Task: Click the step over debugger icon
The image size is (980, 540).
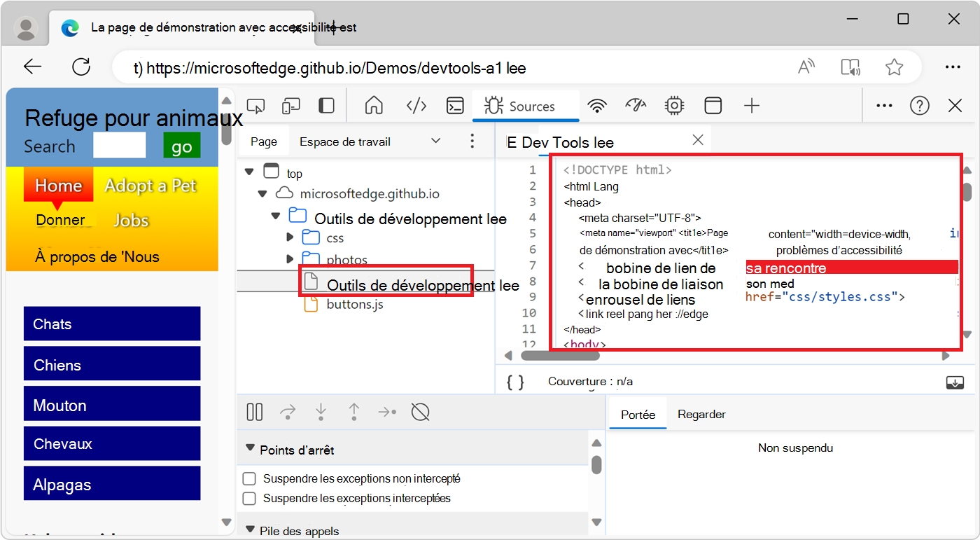Action: (x=288, y=412)
